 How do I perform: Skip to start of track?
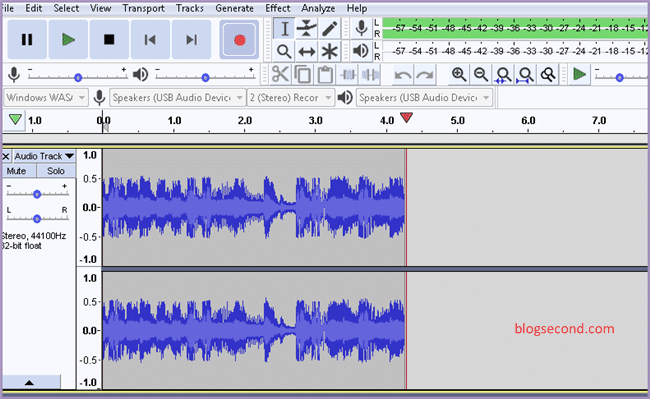pyautogui.click(x=150, y=40)
